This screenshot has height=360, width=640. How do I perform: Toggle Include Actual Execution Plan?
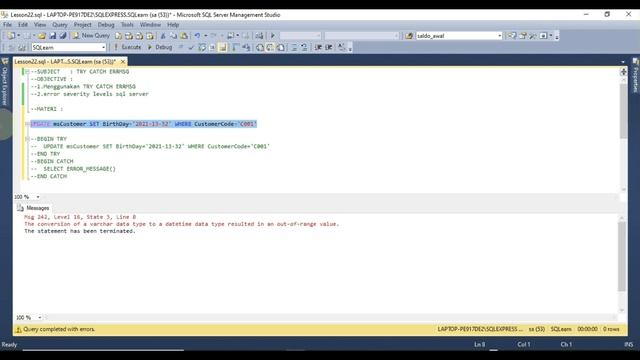[236, 47]
